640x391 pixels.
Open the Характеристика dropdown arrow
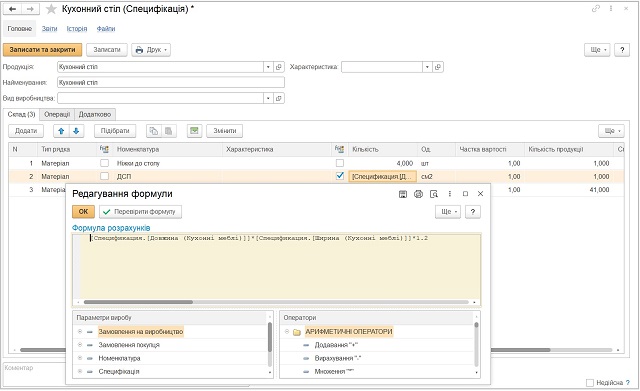[x=427, y=67]
